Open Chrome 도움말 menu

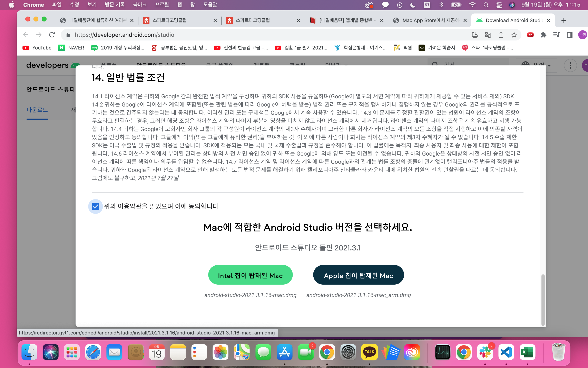coord(210,5)
